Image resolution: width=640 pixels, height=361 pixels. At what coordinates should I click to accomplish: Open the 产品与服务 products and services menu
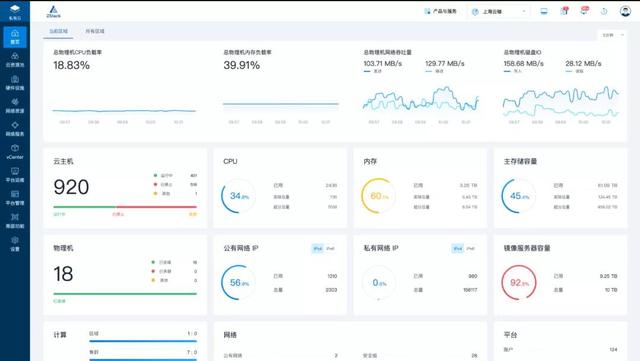pos(440,11)
